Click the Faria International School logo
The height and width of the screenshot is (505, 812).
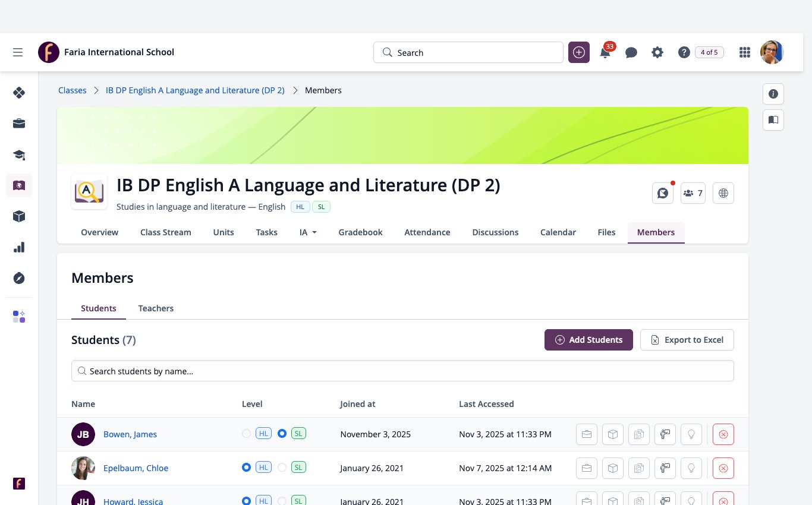49,52
